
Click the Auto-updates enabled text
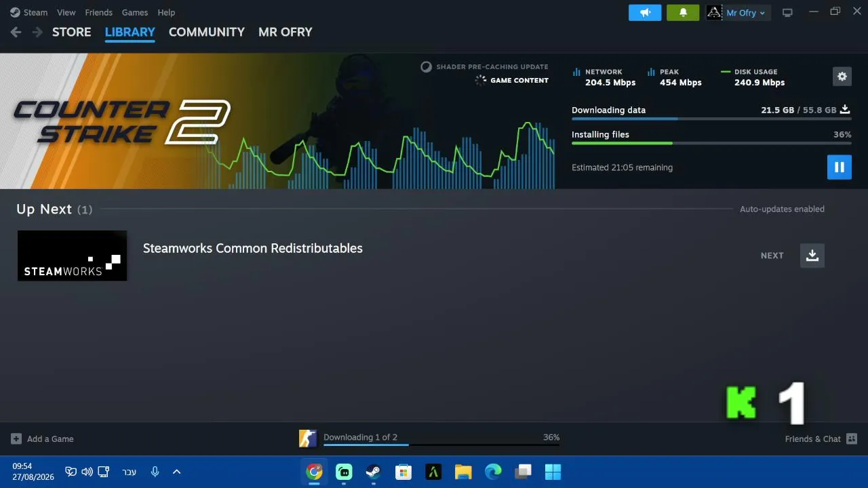783,209
